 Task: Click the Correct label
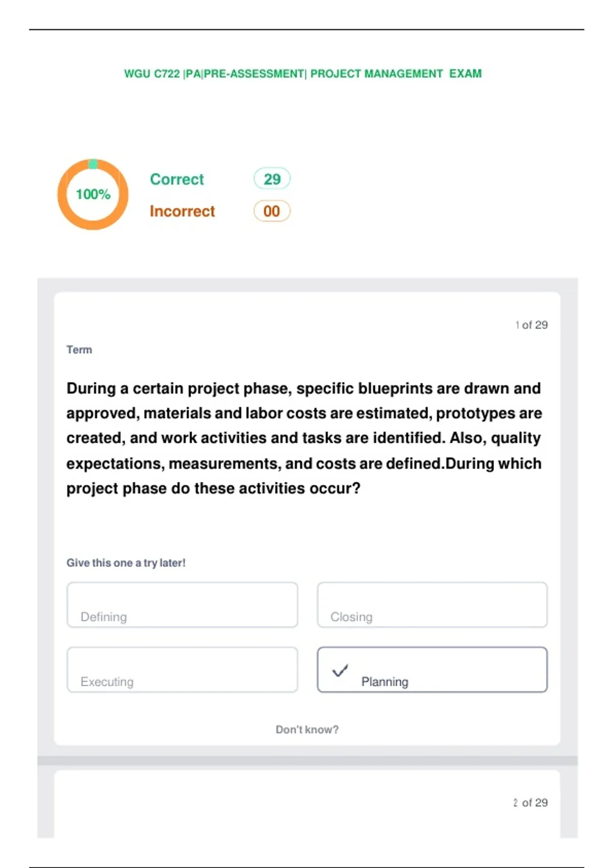point(177,179)
